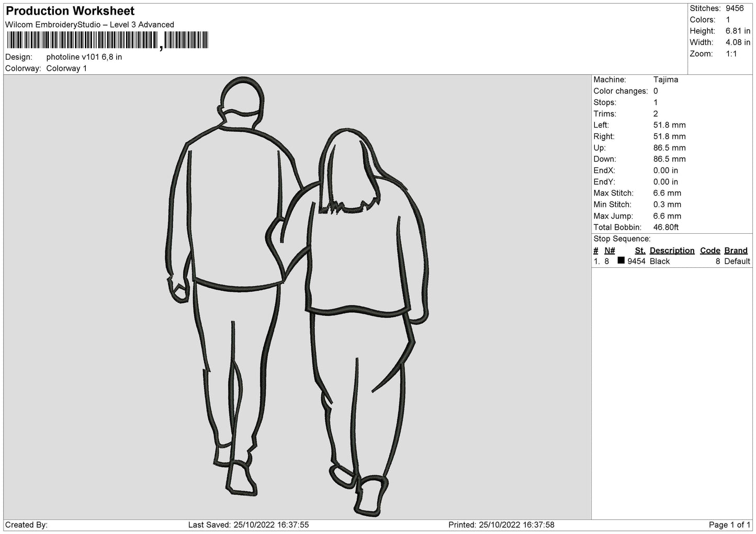Click the EndY value 0.00 in

tap(665, 182)
